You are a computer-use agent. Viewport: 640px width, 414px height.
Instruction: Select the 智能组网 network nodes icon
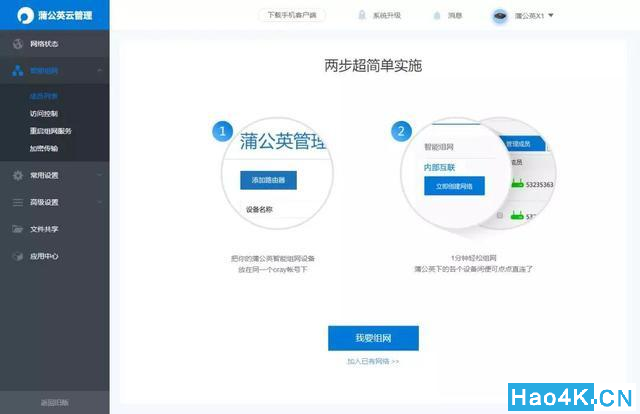pyautogui.click(x=18, y=71)
